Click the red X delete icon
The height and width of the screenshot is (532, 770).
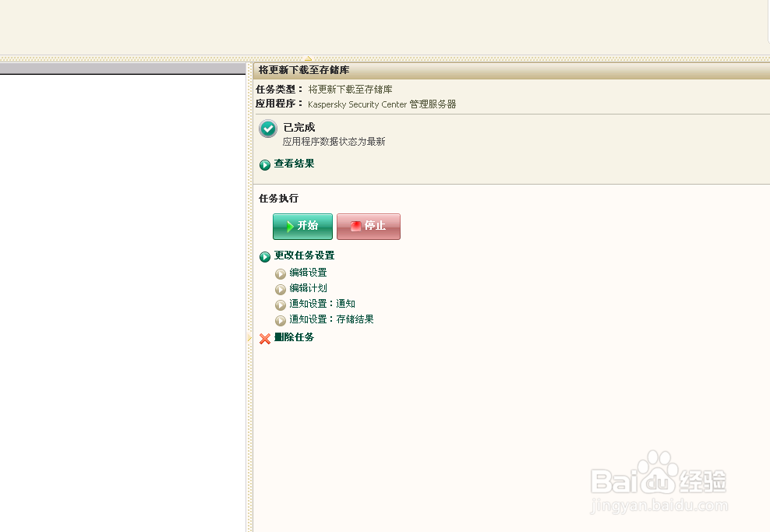265,339
